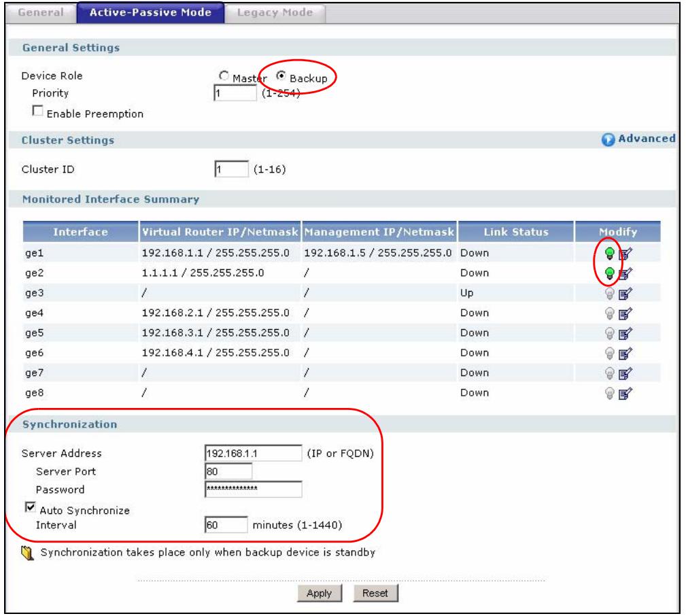Click virtual router IP 192.168.4.1 cell
Screen dimensions: 686x616
[216, 353]
